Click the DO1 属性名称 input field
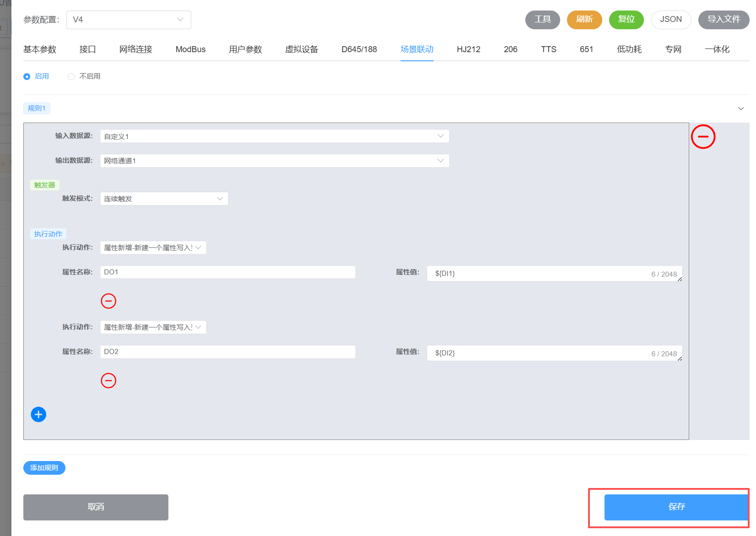The image size is (756, 536). [227, 272]
